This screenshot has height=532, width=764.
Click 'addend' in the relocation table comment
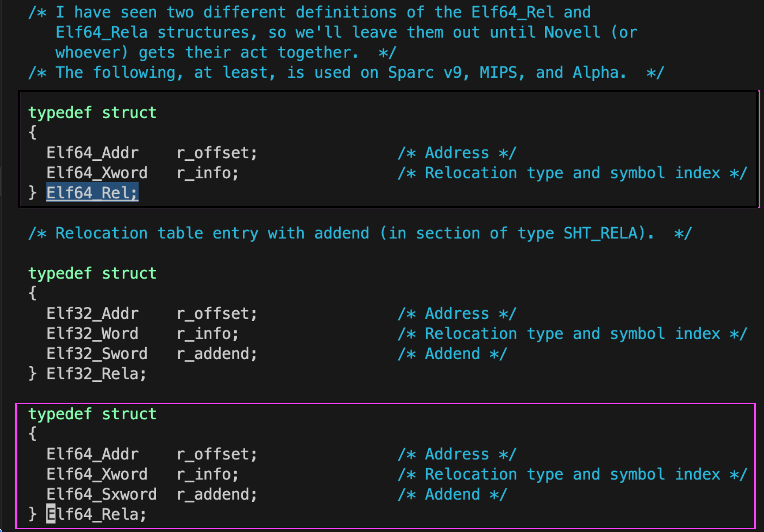click(342, 233)
